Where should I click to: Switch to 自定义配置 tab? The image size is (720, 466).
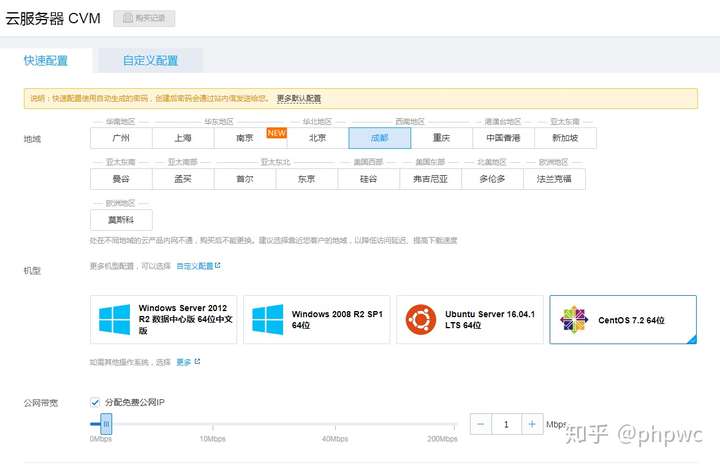150,61
